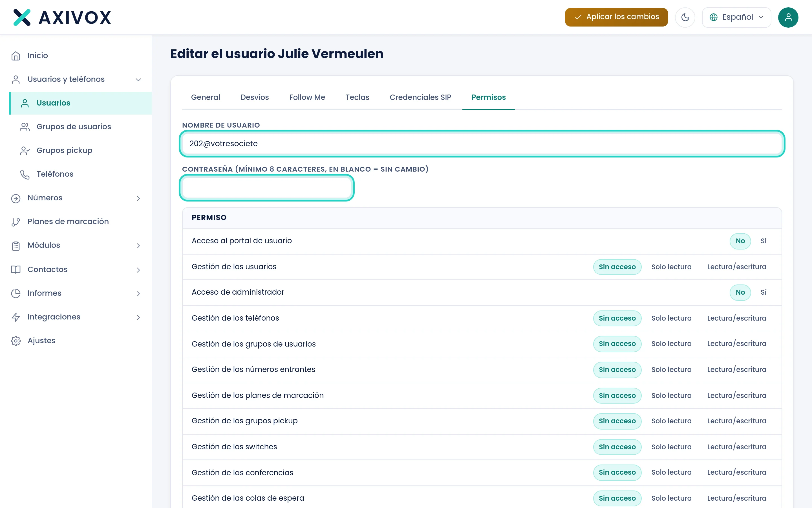The image size is (812, 508).
Task: Select Solo lectura for Gestión de los switches
Action: pos(671,447)
